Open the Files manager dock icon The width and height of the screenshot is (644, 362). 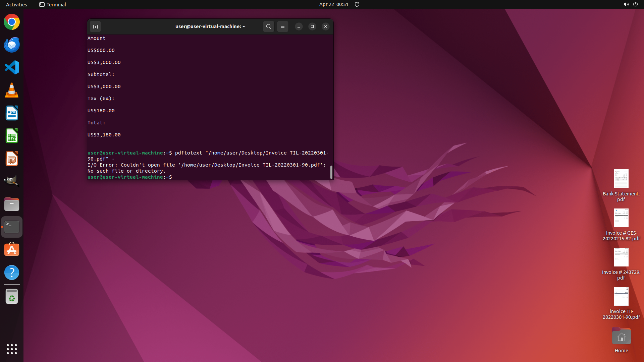pyautogui.click(x=12, y=204)
